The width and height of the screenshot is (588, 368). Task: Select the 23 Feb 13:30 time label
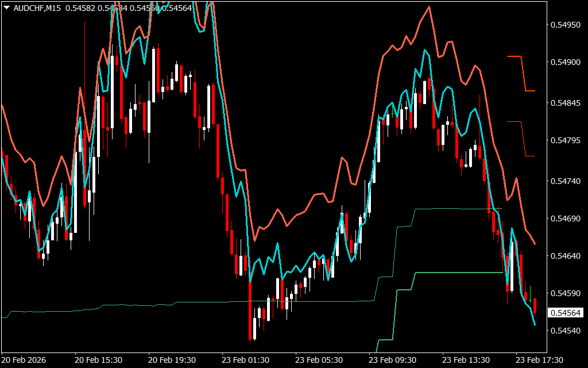(x=466, y=360)
